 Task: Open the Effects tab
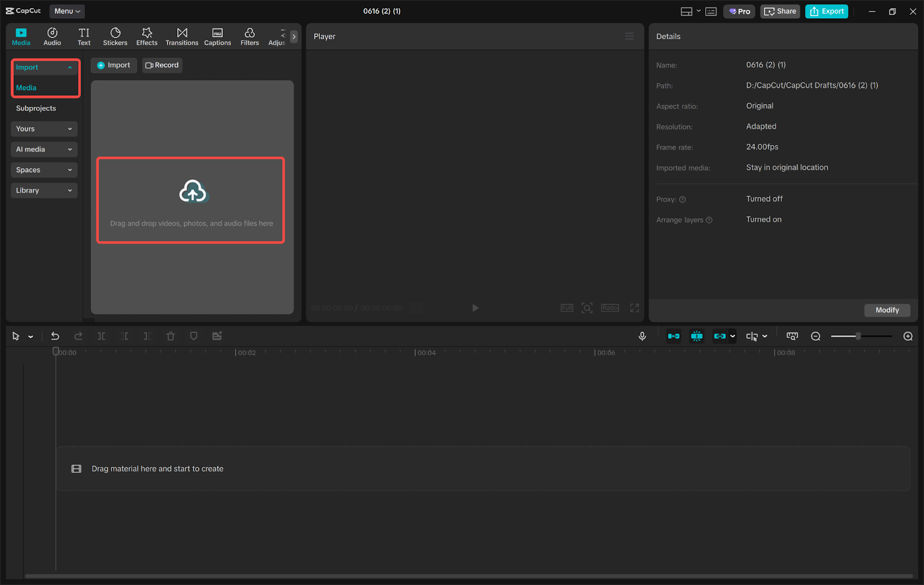[147, 36]
